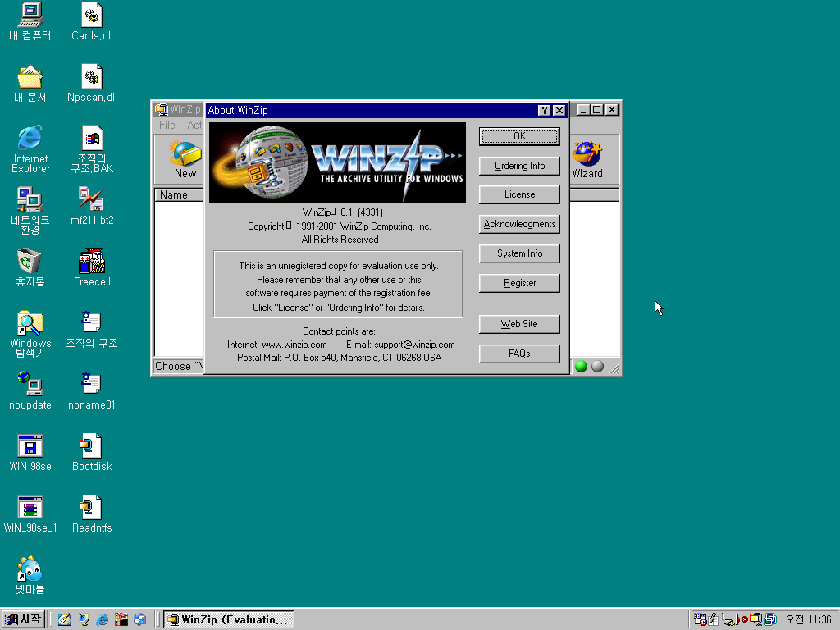
Task: Select the Npscan.dll file icon
Action: (x=92, y=84)
